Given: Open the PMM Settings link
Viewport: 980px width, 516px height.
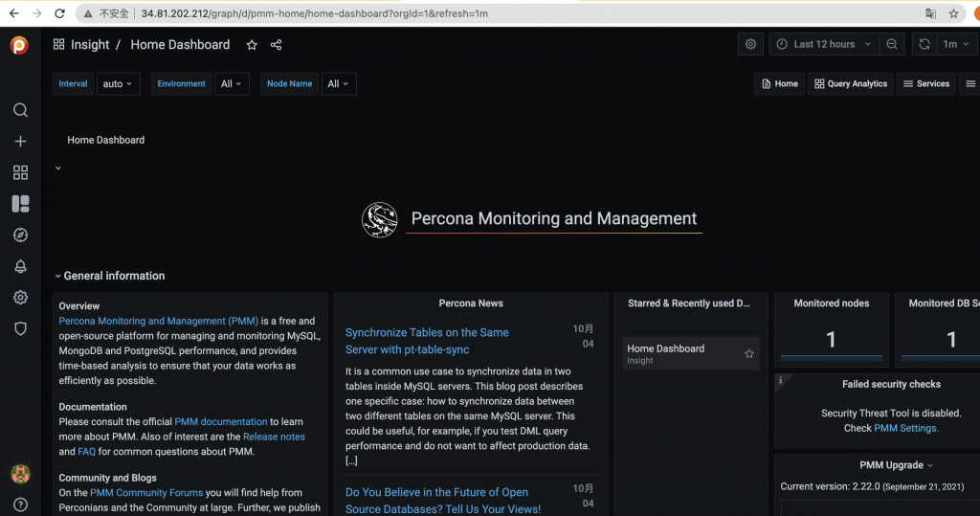Looking at the screenshot, I should [906, 429].
